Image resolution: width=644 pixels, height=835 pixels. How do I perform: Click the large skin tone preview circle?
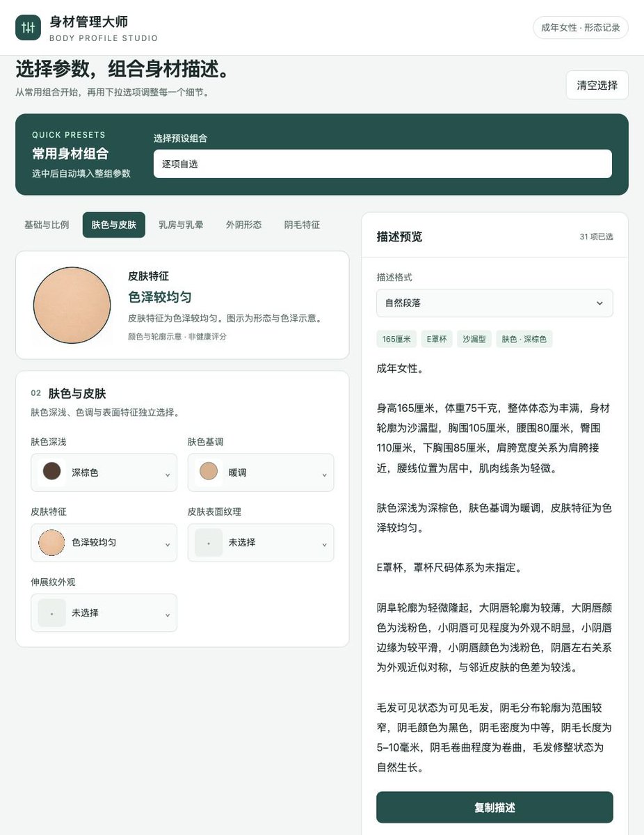point(72,305)
